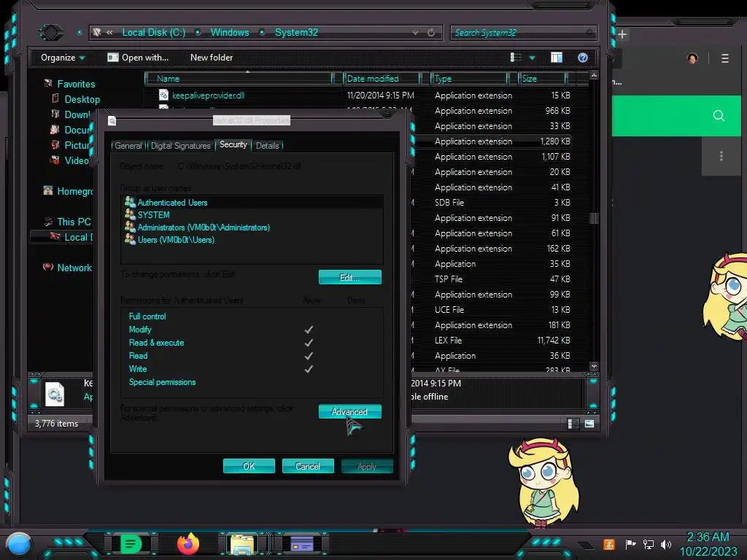The height and width of the screenshot is (560, 747).
Task: Sort by Date modified column header
Action: tap(381, 79)
